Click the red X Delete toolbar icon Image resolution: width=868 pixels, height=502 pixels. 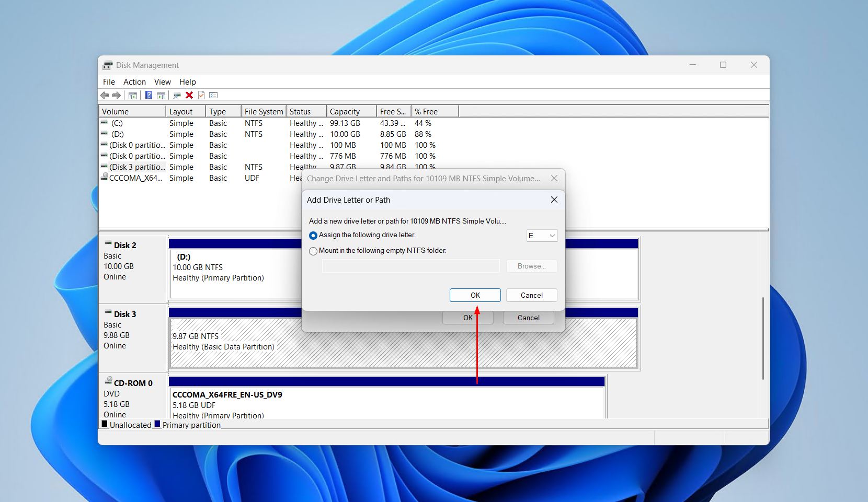(x=189, y=95)
